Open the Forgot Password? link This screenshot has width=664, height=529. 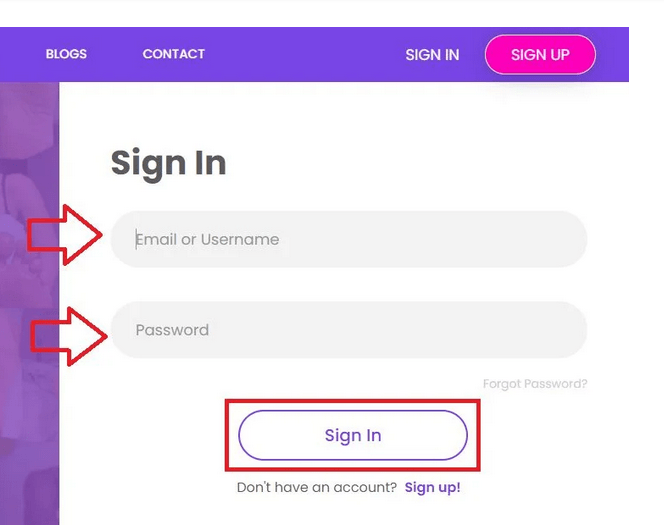coord(535,384)
